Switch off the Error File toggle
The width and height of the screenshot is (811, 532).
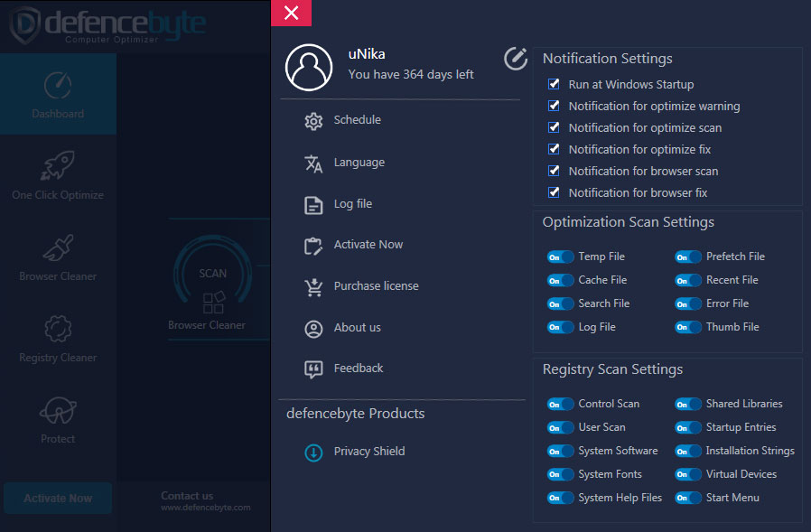point(688,303)
